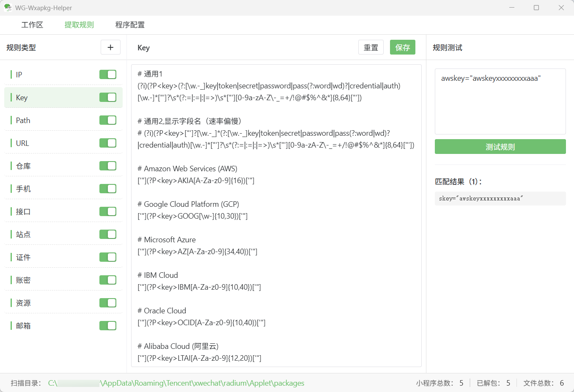This screenshot has width=574, height=392.
Task: Click the plus icon to add rule type
Action: point(110,47)
